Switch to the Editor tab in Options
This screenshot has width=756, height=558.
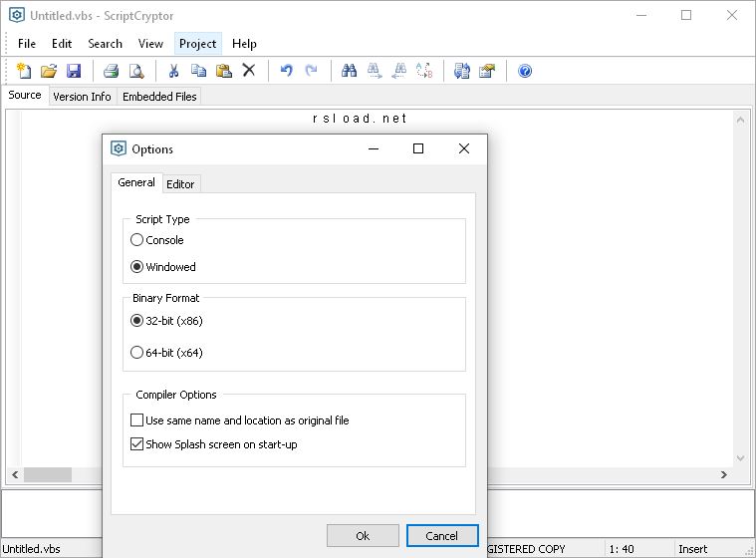[180, 184]
